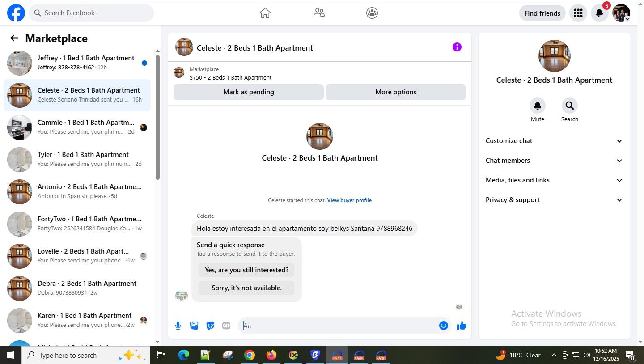
Task: Go to the Home feed icon
Action: pyautogui.click(x=265, y=13)
